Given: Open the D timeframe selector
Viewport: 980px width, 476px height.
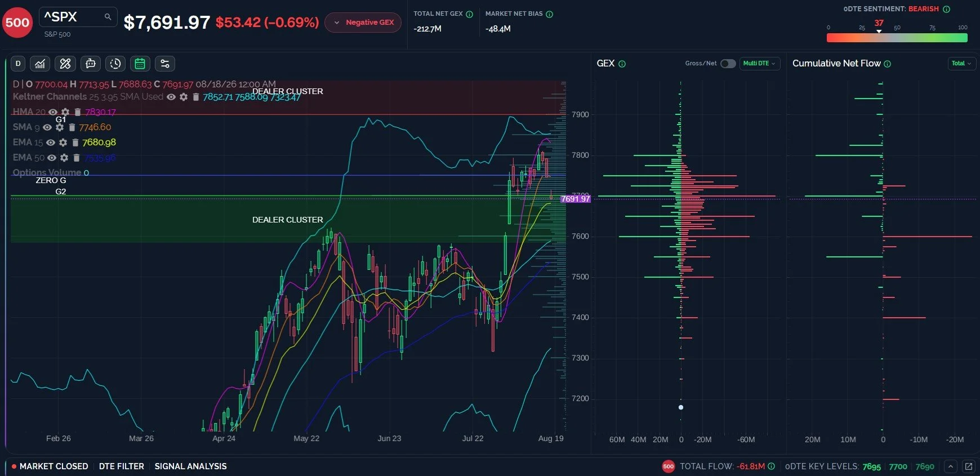Looking at the screenshot, I should [x=18, y=64].
